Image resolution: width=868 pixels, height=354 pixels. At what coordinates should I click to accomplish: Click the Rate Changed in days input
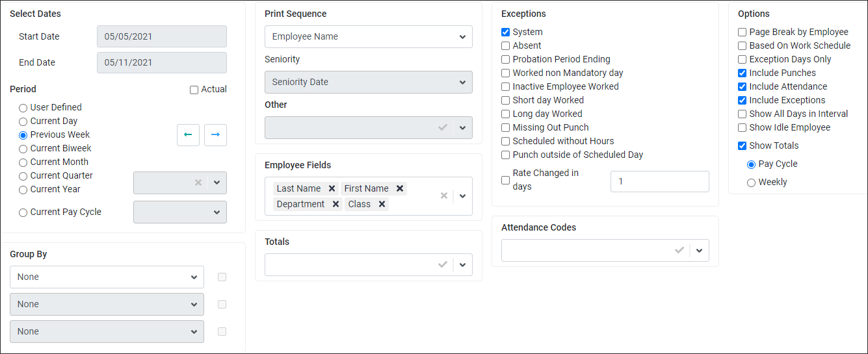660,181
